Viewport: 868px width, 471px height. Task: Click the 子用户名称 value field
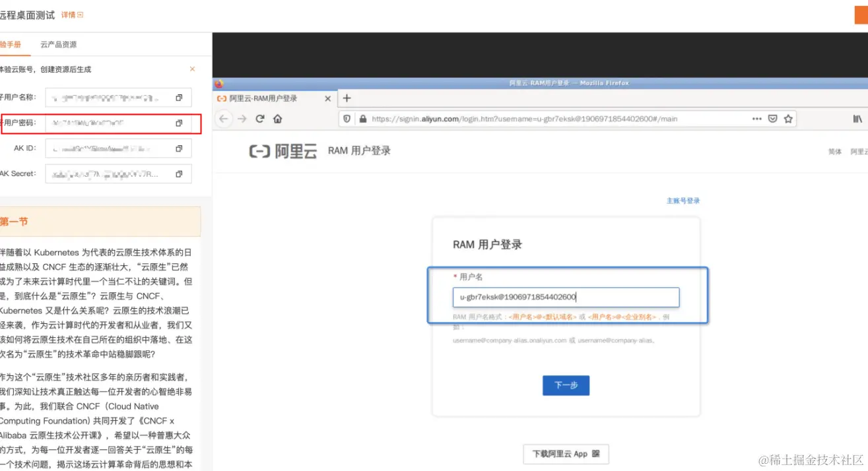[119, 98]
